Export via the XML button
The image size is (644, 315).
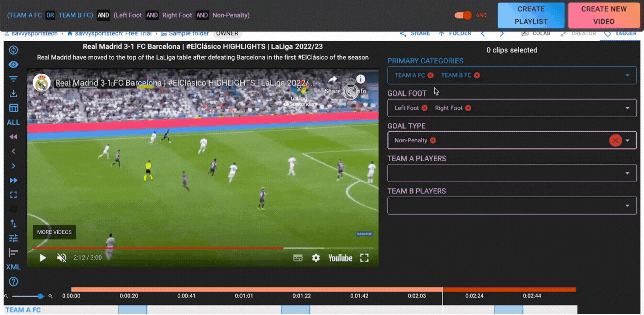coord(13,267)
